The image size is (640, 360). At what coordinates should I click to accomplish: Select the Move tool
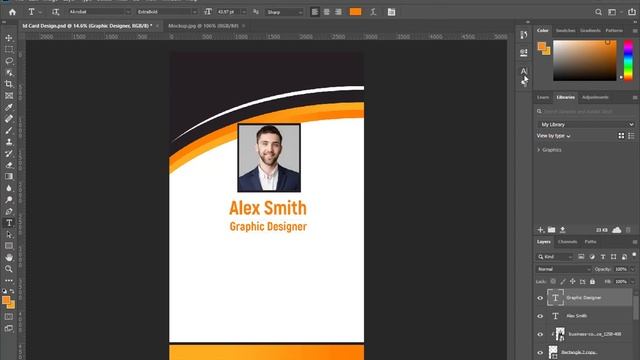click(x=9, y=38)
